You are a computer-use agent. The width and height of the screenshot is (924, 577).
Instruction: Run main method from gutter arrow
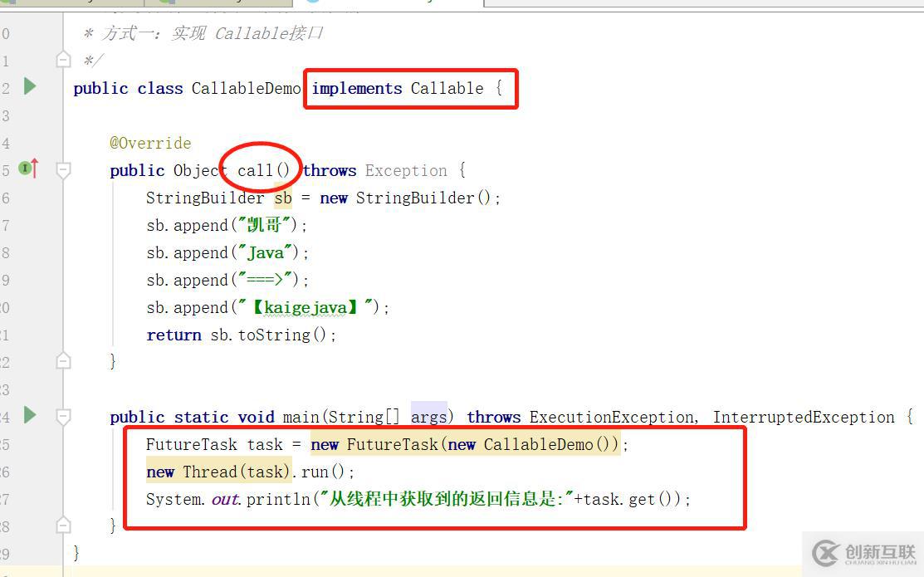coord(29,415)
